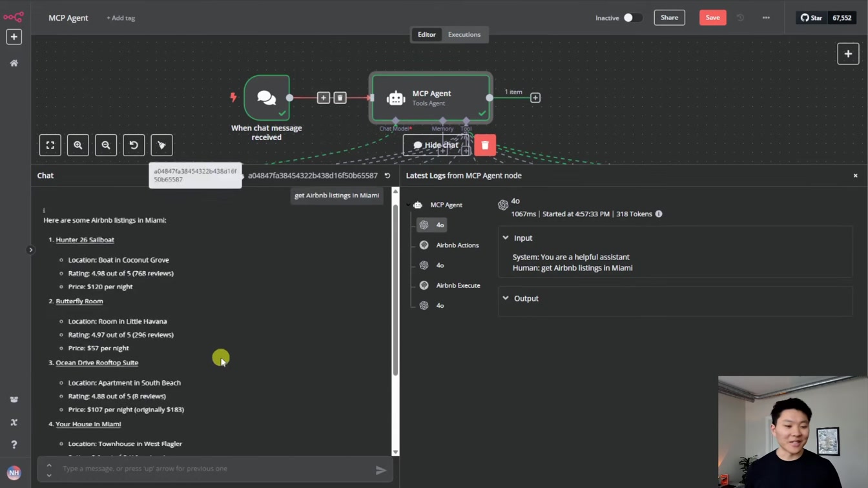Select Airbnb Actions log entry
This screenshot has width=868, height=488.
[449, 245]
